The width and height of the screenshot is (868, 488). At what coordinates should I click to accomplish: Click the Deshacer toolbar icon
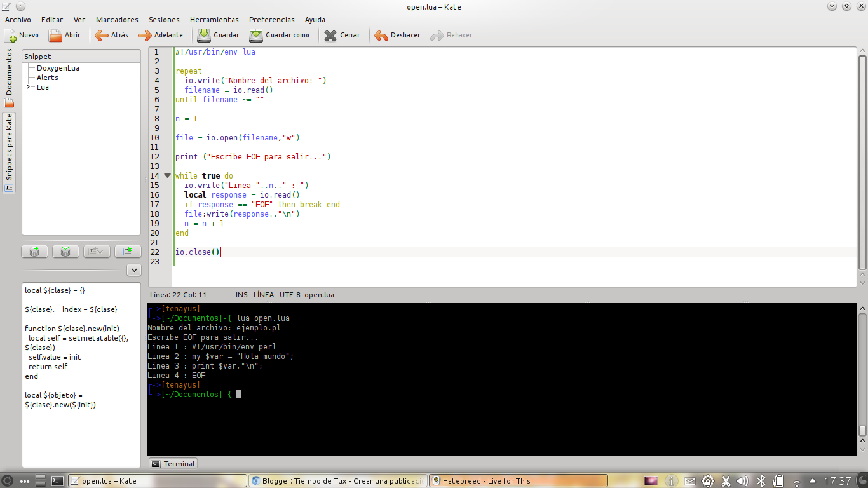(396, 35)
